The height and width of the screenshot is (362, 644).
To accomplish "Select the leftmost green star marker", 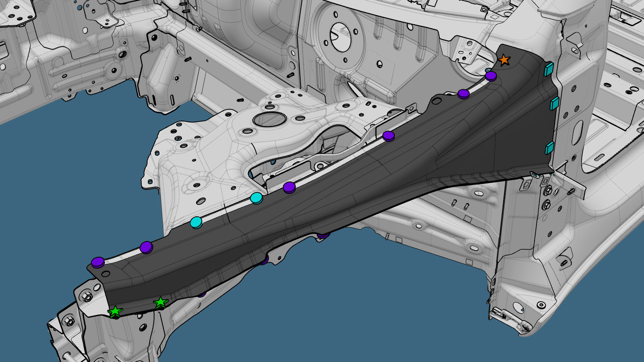I will (115, 311).
